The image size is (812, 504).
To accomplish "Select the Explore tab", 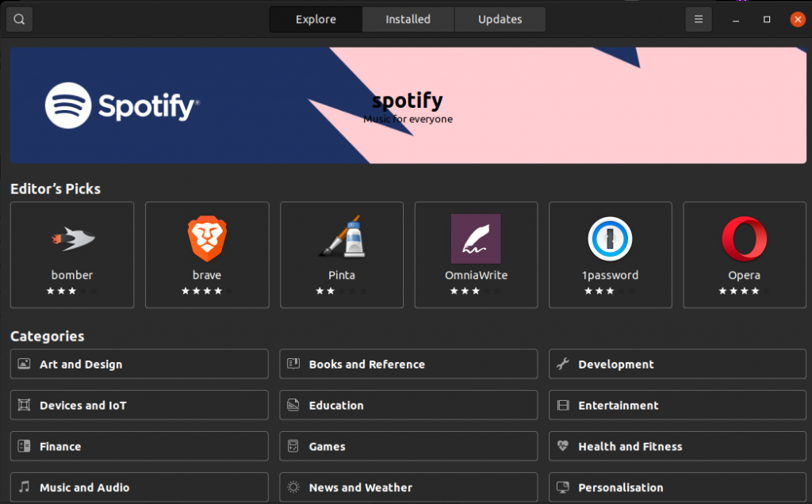I will pyautogui.click(x=315, y=18).
